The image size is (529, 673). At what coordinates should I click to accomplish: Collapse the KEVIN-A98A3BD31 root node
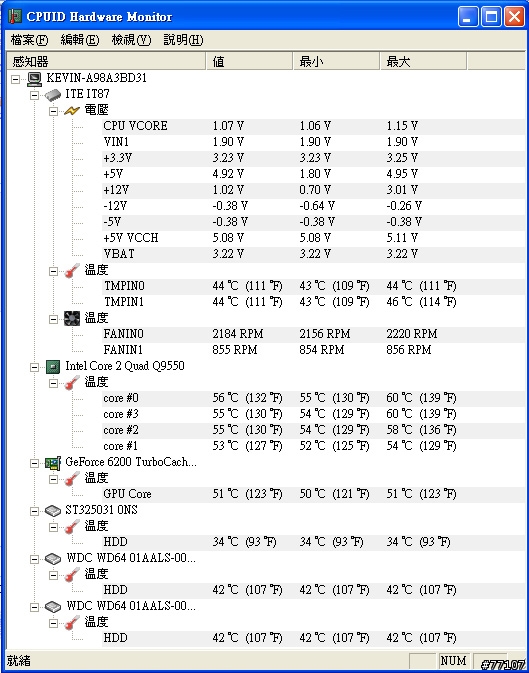[15, 79]
